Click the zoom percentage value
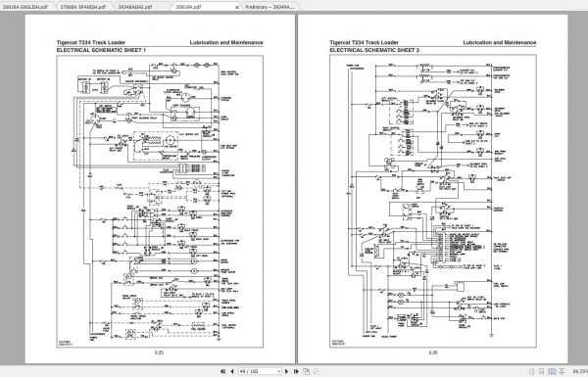Viewport: 588px width, 377px height. [x=580, y=371]
